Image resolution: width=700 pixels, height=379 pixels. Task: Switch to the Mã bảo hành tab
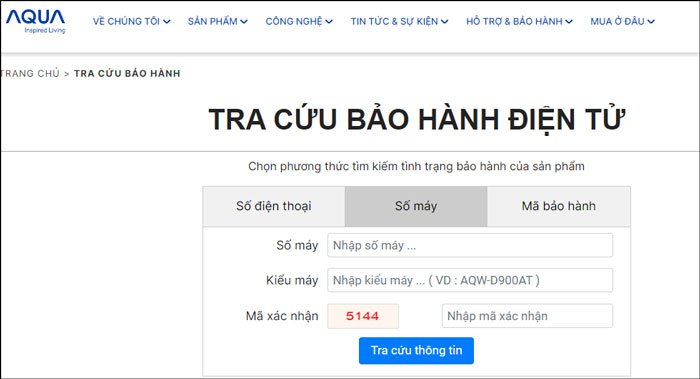(x=558, y=206)
